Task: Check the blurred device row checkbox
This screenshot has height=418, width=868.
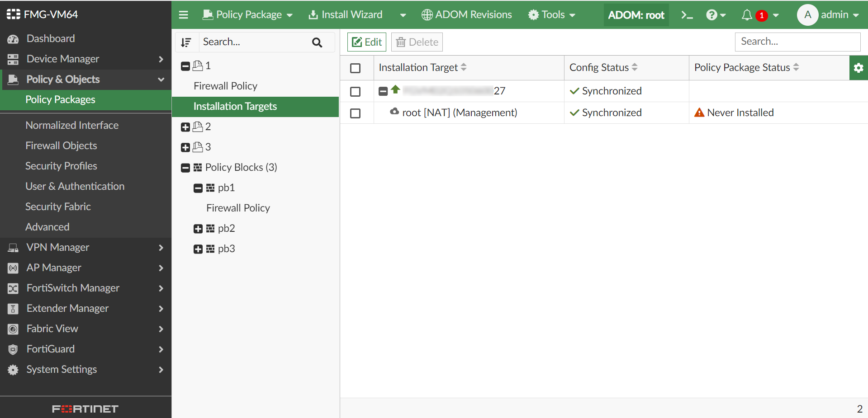Action: tap(356, 91)
